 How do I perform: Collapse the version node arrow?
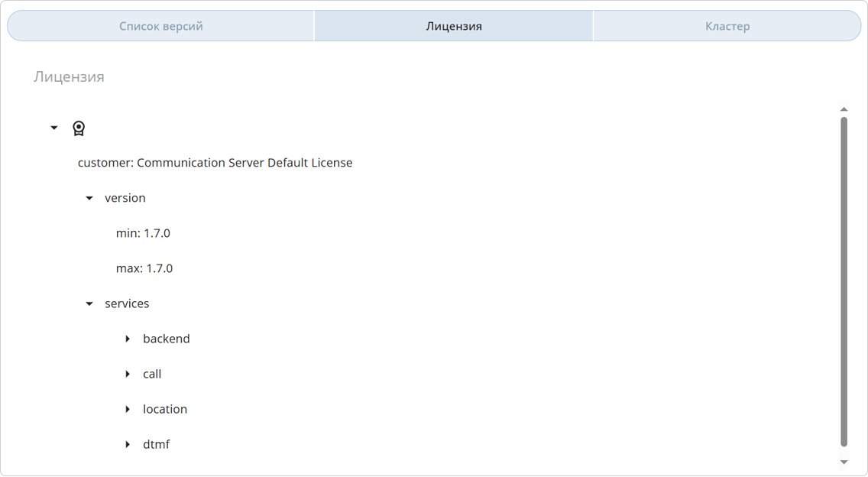point(89,198)
